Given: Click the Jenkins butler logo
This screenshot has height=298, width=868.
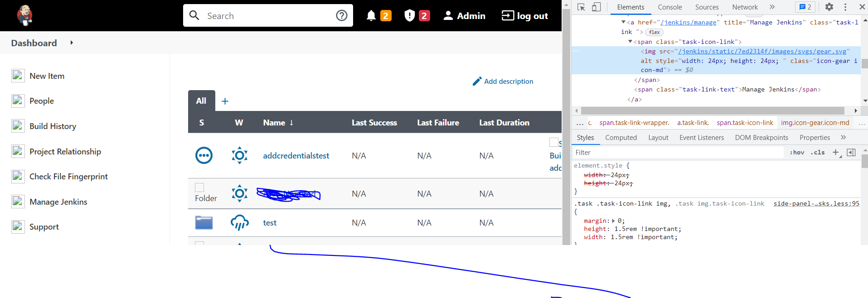Looking at the screenshot, I should coord(25,15).
